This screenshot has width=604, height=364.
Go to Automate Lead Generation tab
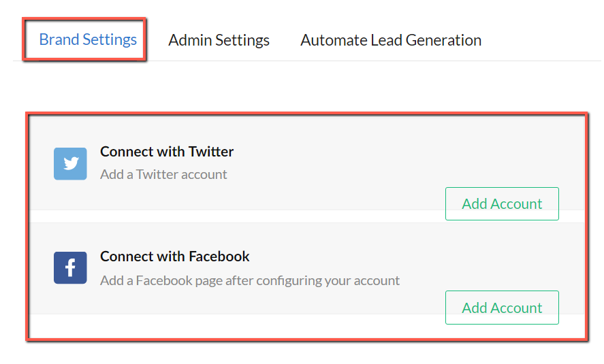[391, 40]
